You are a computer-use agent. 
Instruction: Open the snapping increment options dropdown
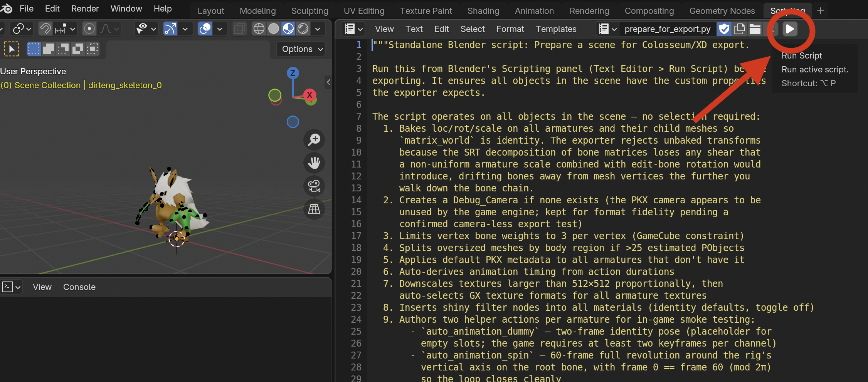point(66,28)
